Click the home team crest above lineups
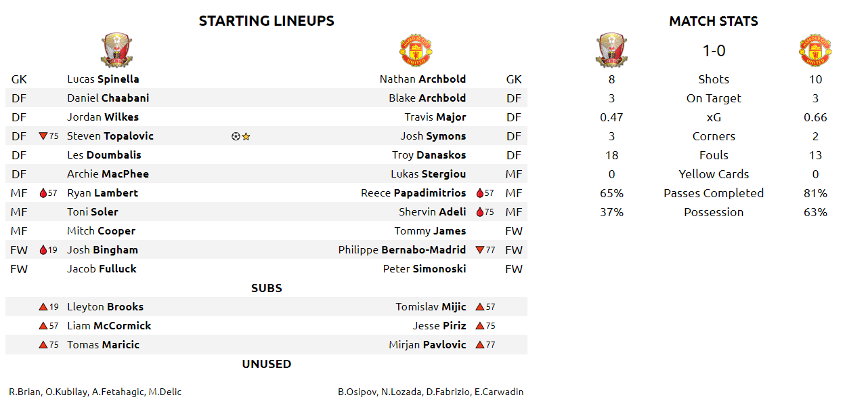 (x=116, y=50)
